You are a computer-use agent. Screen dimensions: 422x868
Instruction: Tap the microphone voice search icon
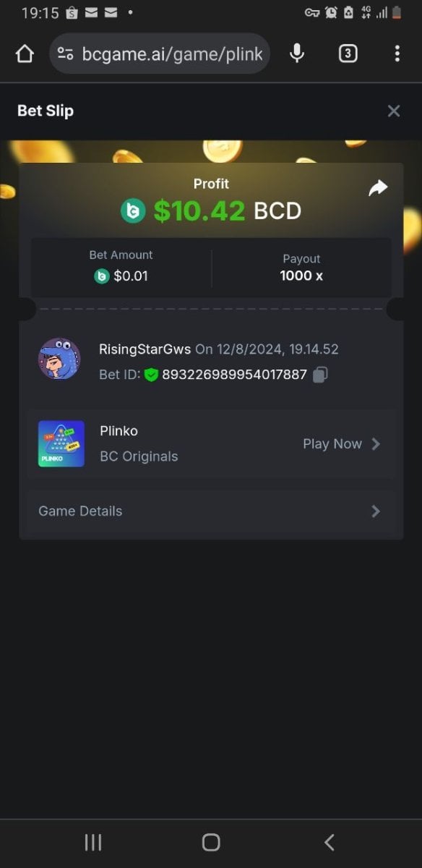(x=297, y=54)
